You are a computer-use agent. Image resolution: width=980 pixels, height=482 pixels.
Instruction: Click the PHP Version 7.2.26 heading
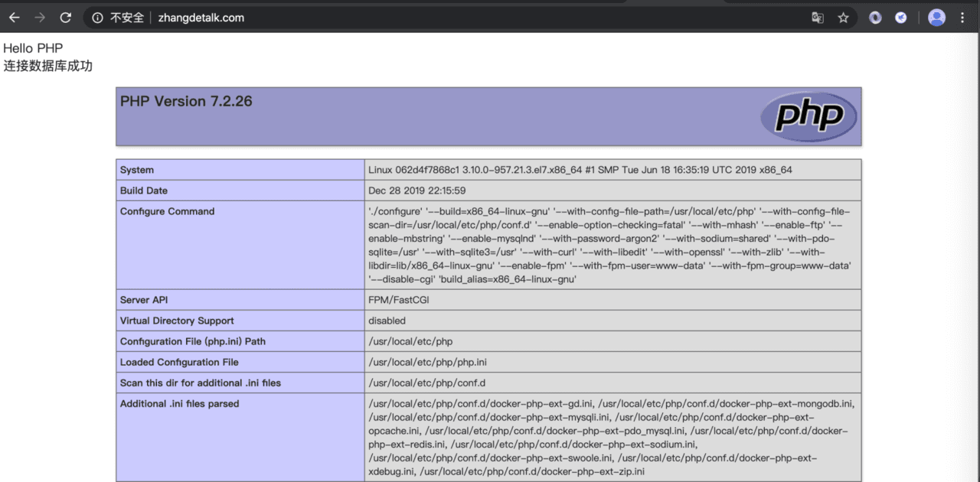coord(186,101)
